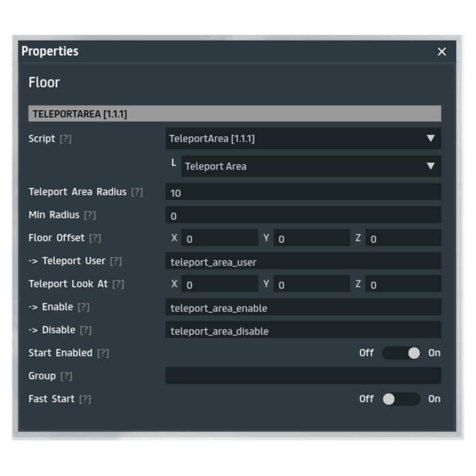Click the help marker beside Enable

[83, 307]
